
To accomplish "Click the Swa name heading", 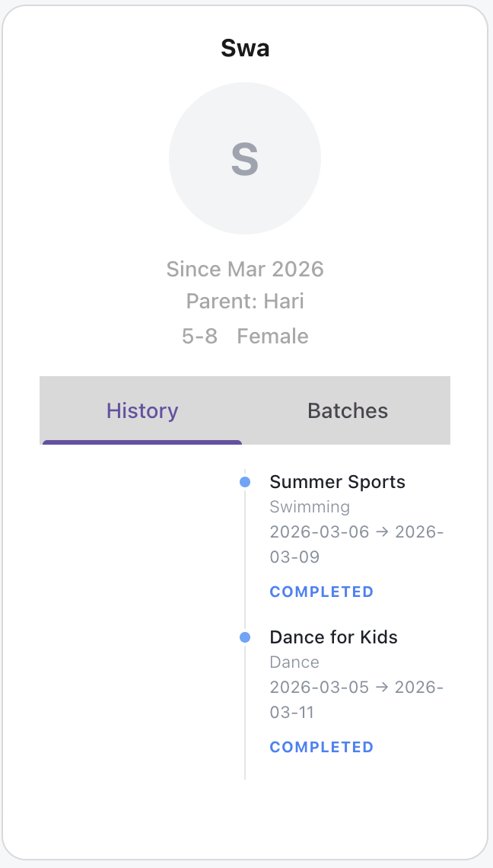I will pyautogui.click(x=245, y=48).
